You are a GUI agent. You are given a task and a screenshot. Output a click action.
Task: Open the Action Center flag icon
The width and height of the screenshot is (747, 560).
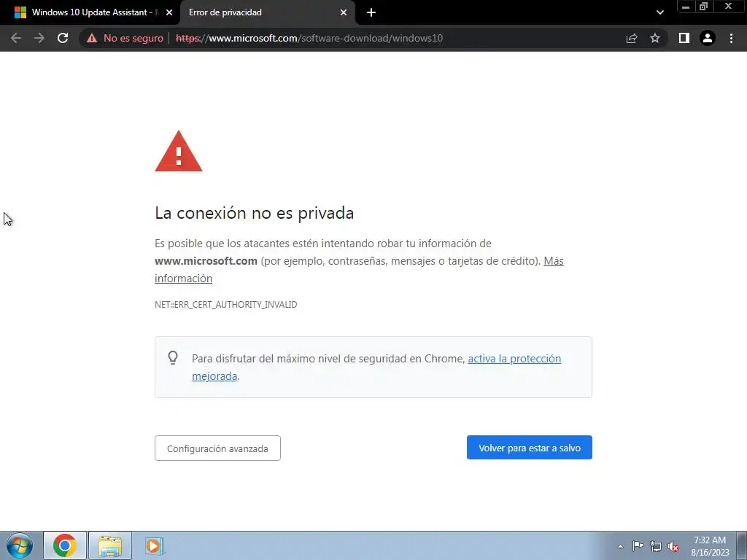tap(638, 545)
